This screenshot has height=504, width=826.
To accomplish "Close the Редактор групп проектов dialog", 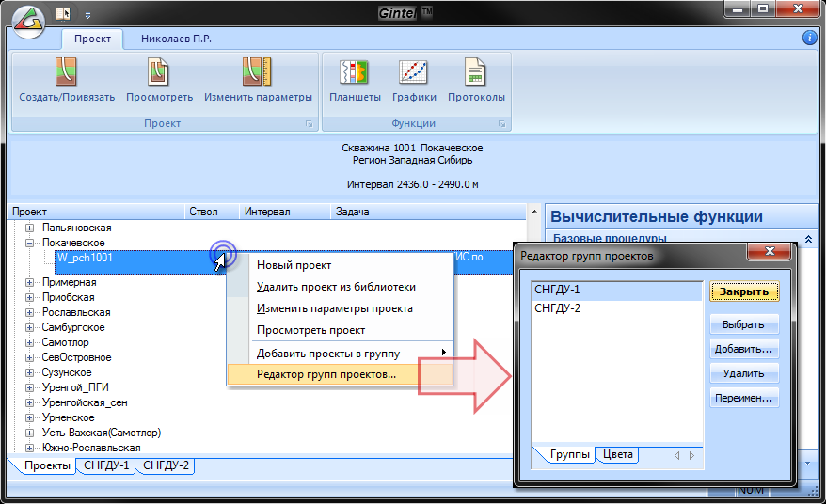I will [x=770, y=251].
